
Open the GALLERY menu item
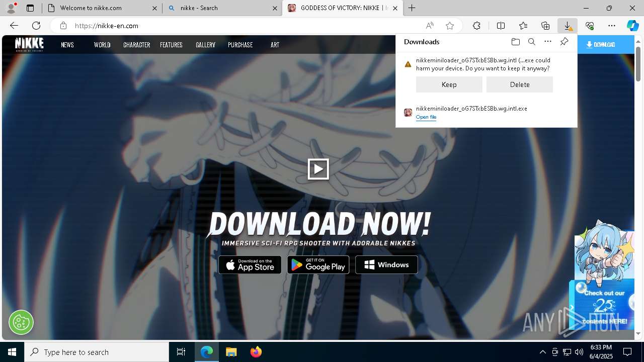pyautogui.click(x=205, y=45)
